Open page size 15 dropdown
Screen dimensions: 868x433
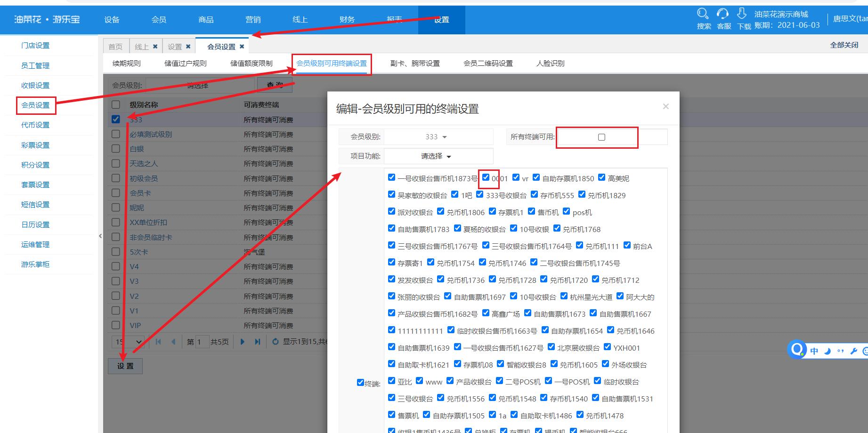pos(129,342)
